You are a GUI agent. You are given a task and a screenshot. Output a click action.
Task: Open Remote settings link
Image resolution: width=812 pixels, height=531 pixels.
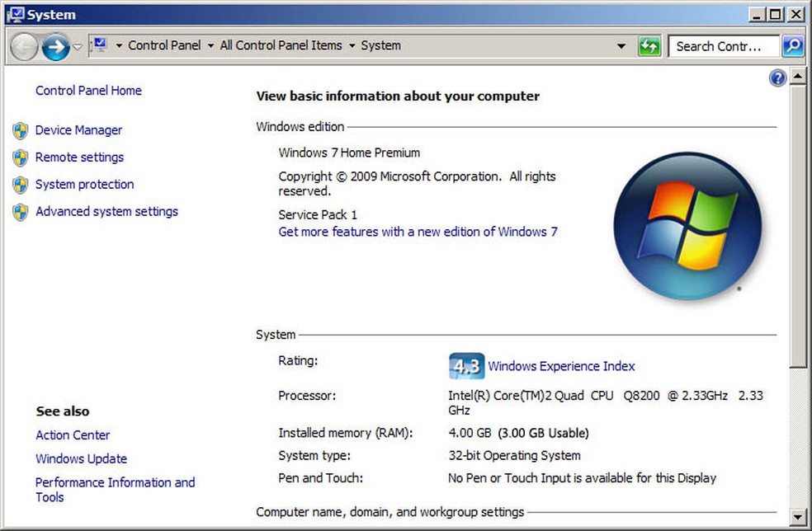79,157
